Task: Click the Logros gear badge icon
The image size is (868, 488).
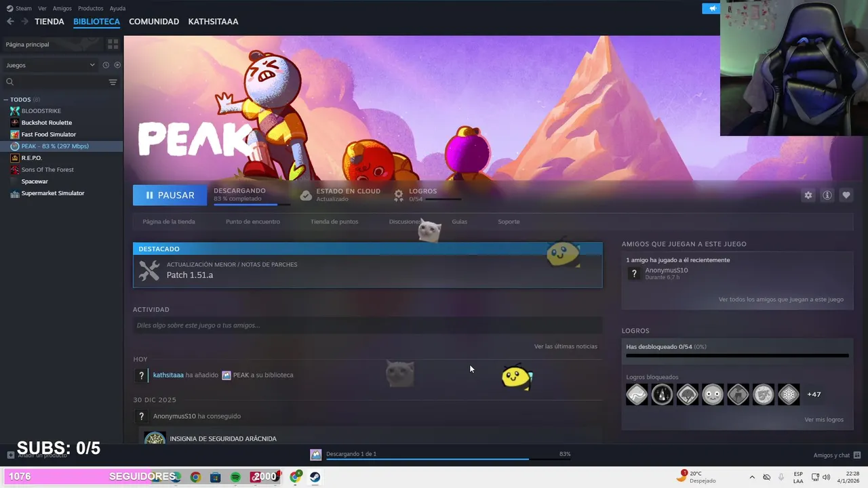Action: pos(399,195)
